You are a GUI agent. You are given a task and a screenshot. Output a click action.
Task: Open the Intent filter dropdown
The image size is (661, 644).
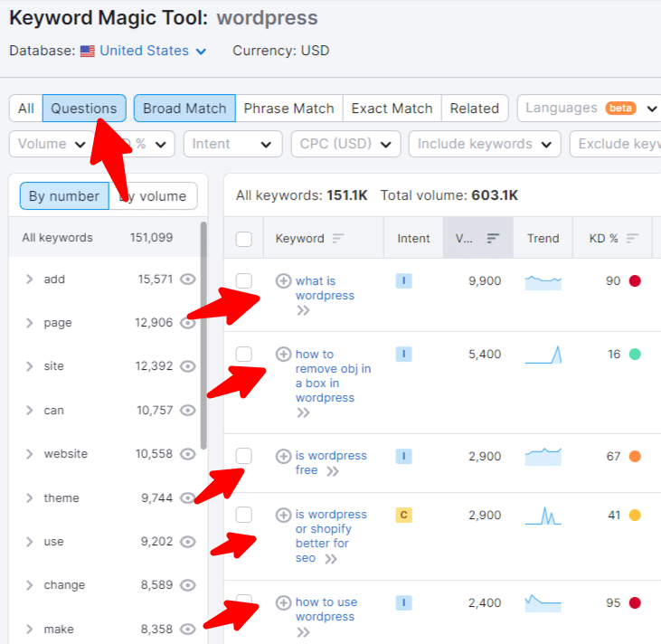coord(232,144)
